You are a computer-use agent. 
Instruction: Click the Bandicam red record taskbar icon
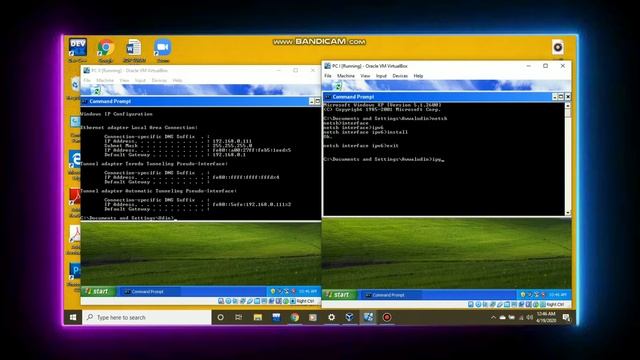[x=387, y=317]
